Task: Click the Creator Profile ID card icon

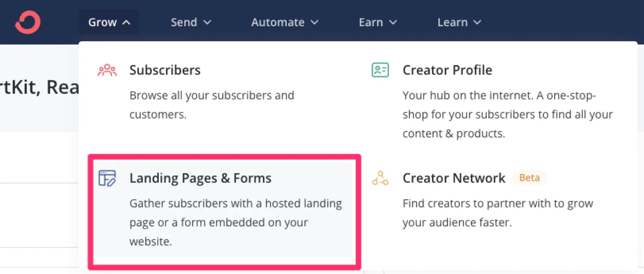Action: tap(380, 70)
